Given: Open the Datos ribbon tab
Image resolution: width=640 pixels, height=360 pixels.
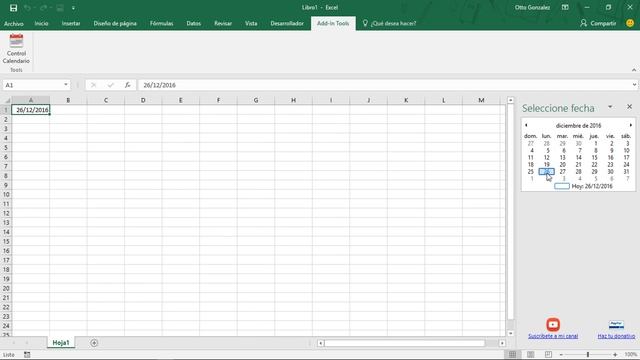Looking at the screenshot, I should coord(193,24).
